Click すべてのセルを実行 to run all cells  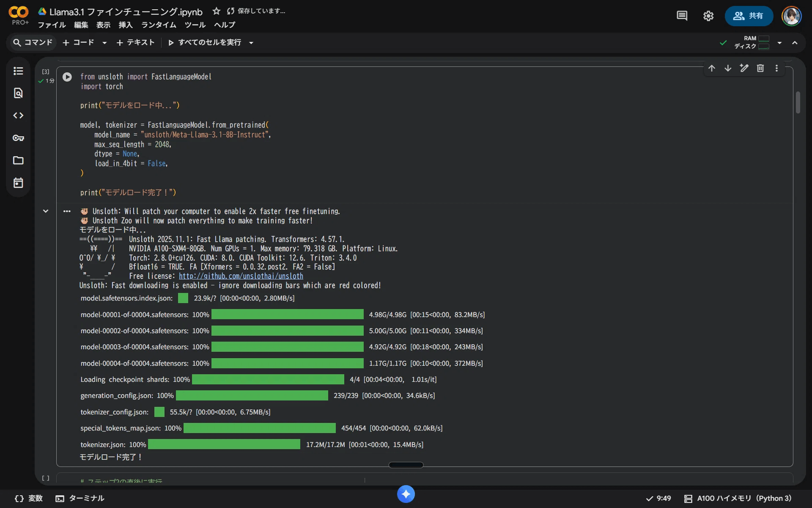tap(205, 42)
